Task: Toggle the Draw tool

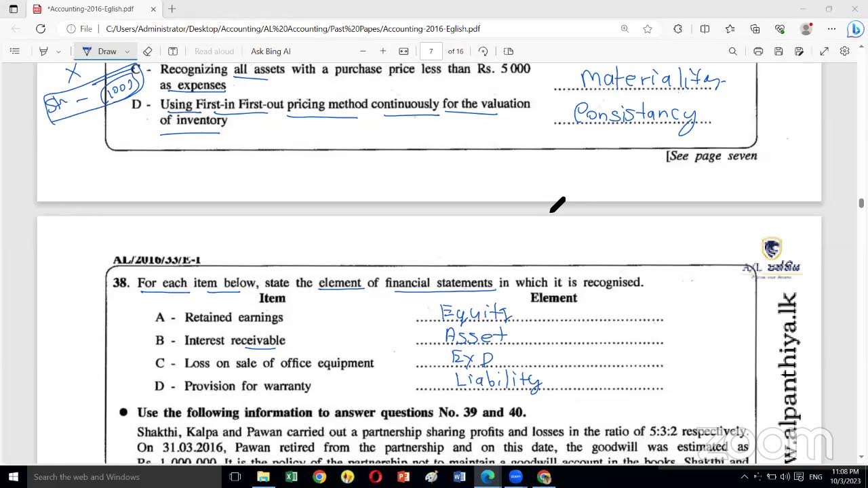Action: tap(100, 52)
